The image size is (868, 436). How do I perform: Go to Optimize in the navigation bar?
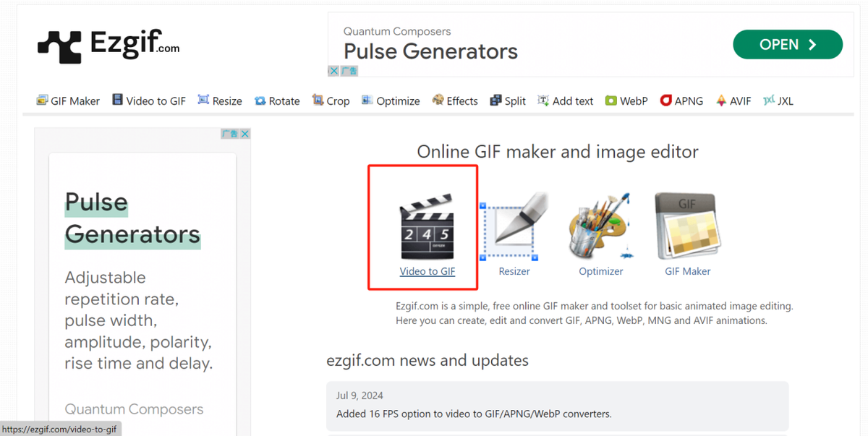tap(391, 101)
